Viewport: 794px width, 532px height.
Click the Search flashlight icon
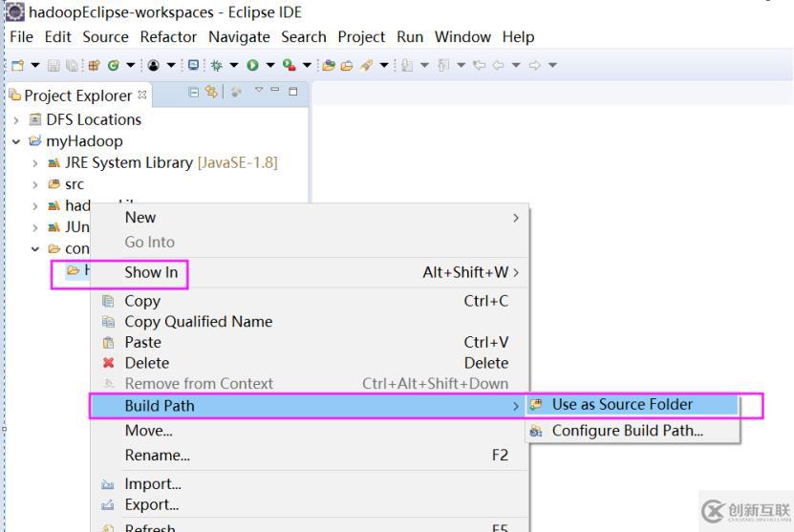point(366,65)
